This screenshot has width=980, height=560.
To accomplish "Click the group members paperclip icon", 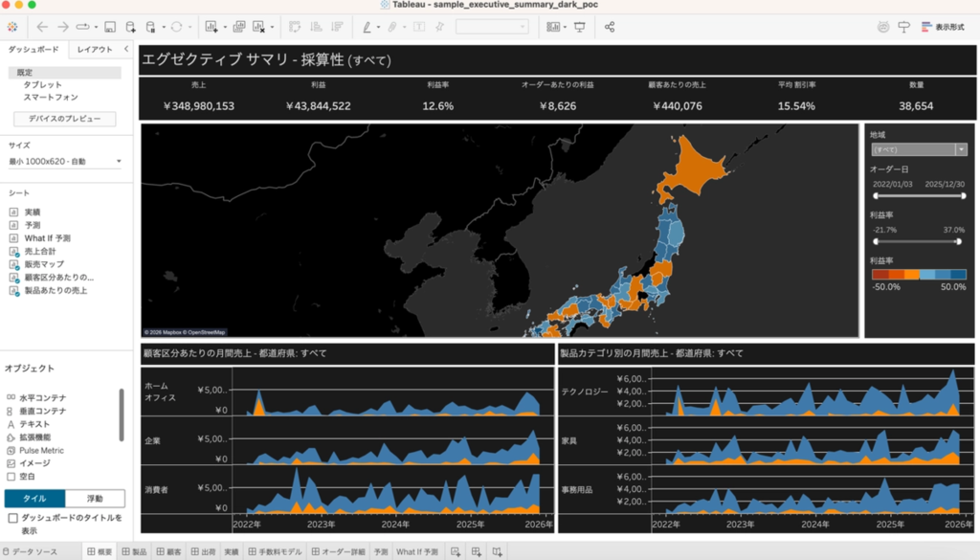I will [392, 27].
